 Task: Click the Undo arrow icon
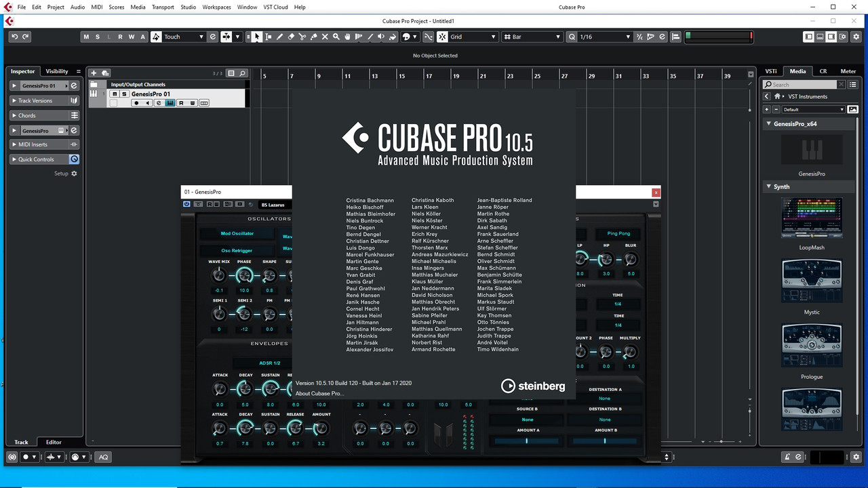coord(14,37)
